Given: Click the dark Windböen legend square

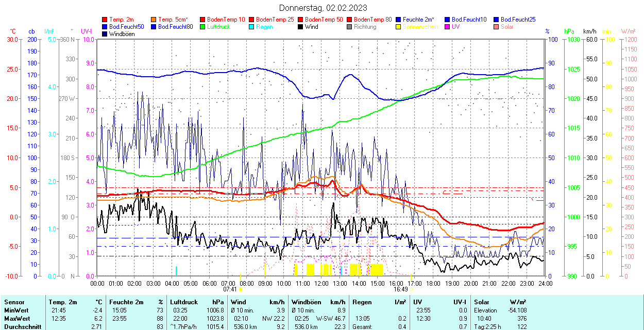Looking at the screenshot, I should click(x=105, y=34).
